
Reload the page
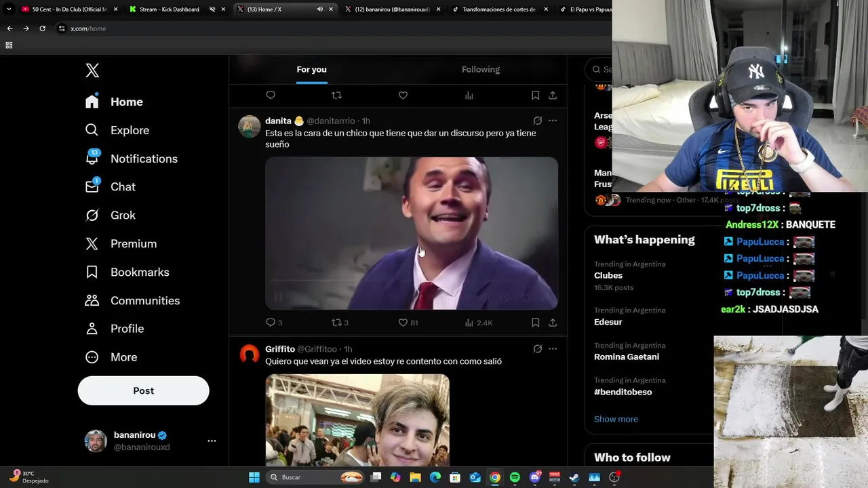tap(42, 28)
